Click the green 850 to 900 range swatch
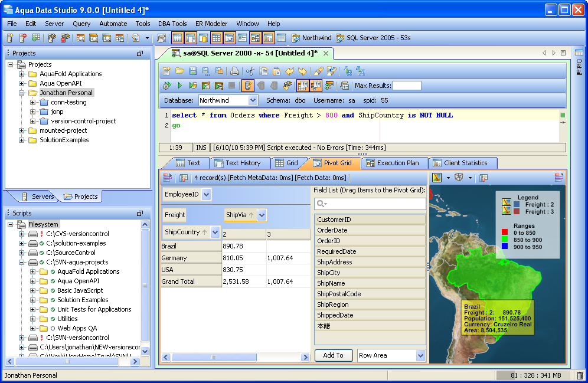 pyautogui.click(x=505, y=240)
